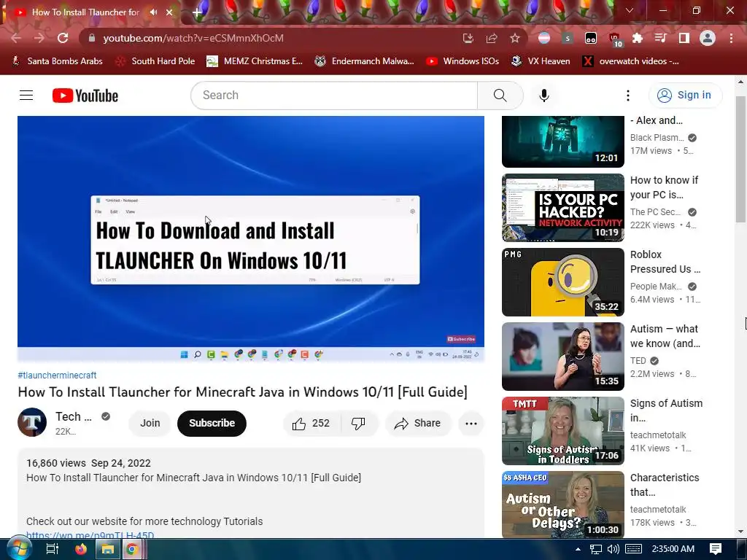Focus the YouTube Search field
747x560 pixels.
334,96
